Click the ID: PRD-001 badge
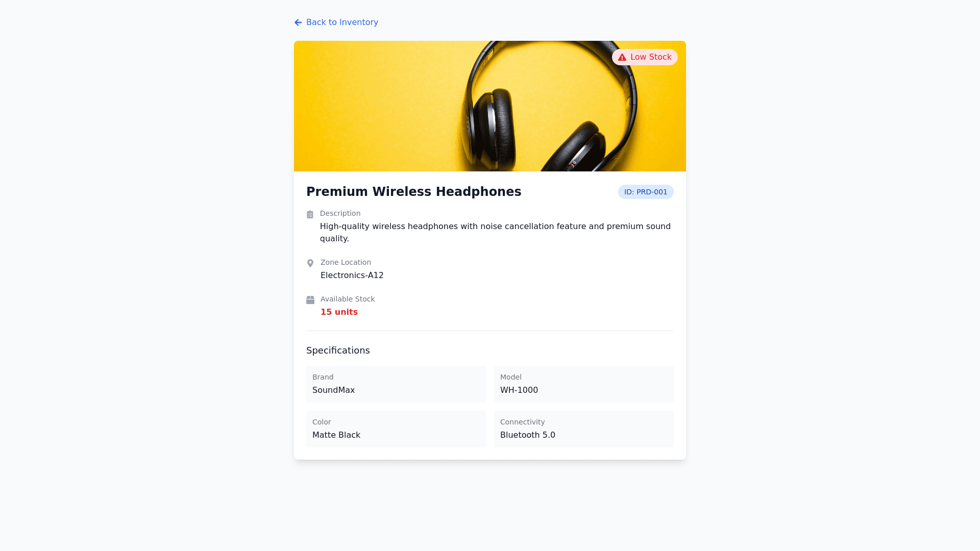Screen dimensions: 980x551 [x=646, y=192]
